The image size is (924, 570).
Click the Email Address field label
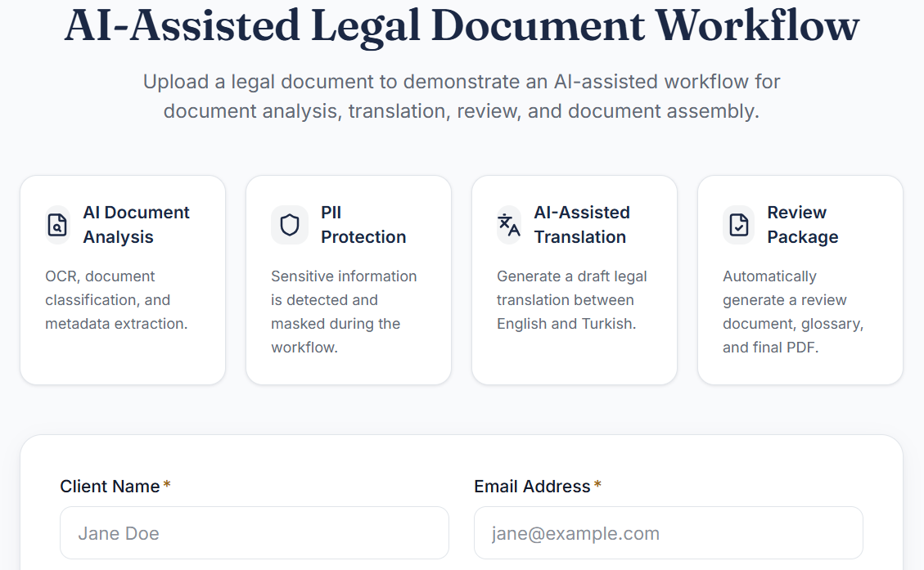532,487
